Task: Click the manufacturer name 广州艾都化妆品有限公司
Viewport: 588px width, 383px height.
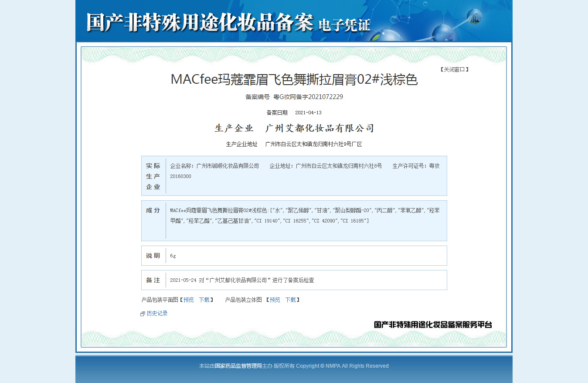Action: click(320, 128)
